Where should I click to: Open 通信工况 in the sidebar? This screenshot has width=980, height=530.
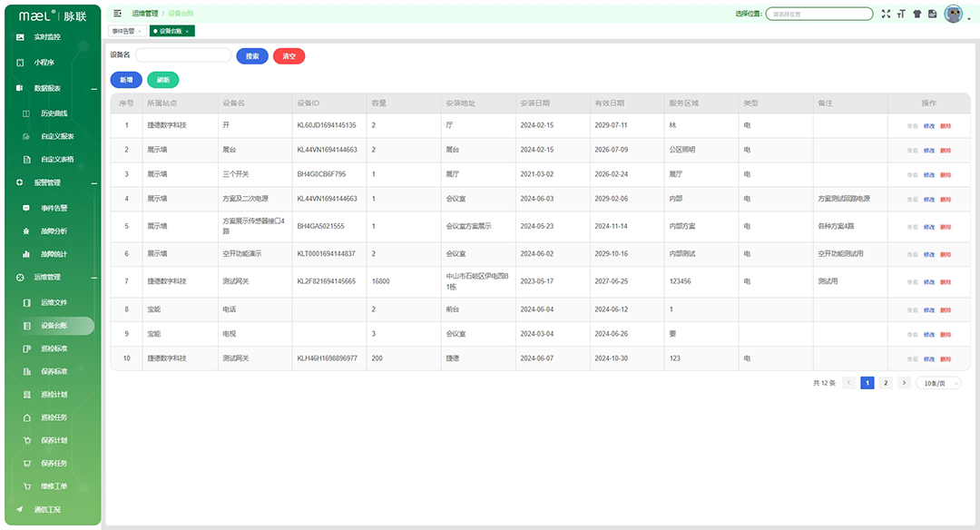47,509
